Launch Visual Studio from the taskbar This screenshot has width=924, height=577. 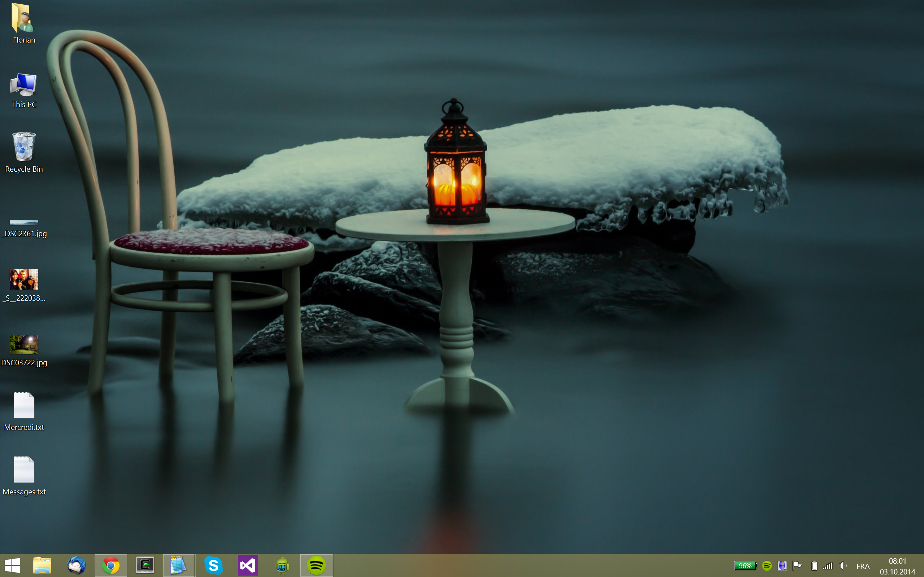pos(248,565)
